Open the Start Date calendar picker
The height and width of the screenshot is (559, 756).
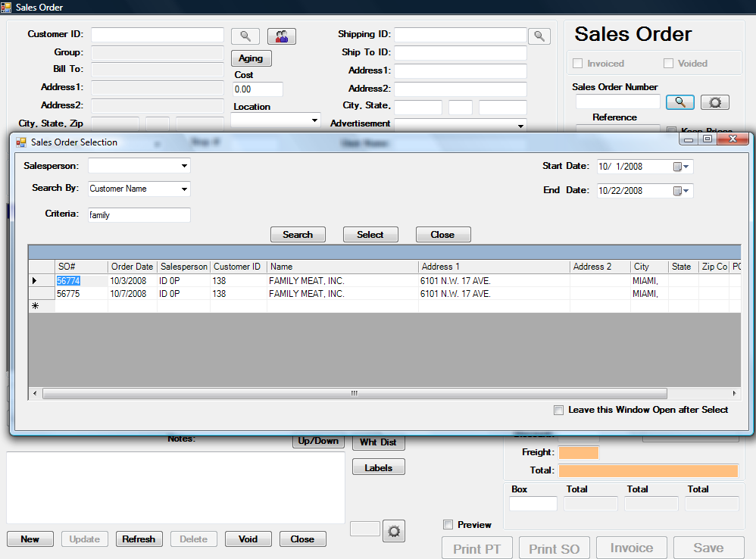point(682,167)
